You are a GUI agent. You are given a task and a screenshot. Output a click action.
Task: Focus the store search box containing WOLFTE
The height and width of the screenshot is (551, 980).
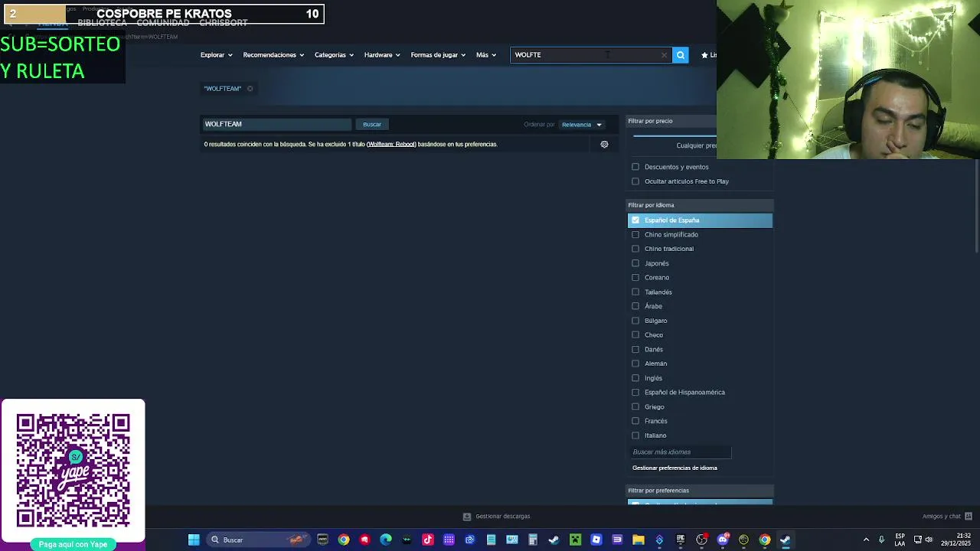tap(590, 55)
